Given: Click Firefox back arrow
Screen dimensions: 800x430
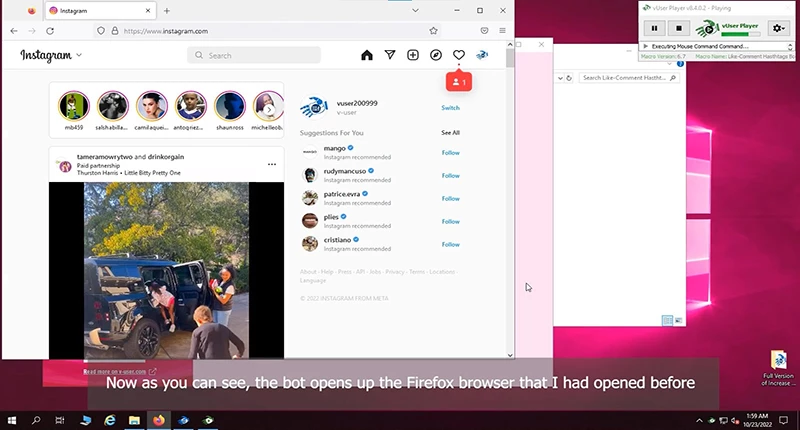Looking at the screenshot, I should [14, 31].
